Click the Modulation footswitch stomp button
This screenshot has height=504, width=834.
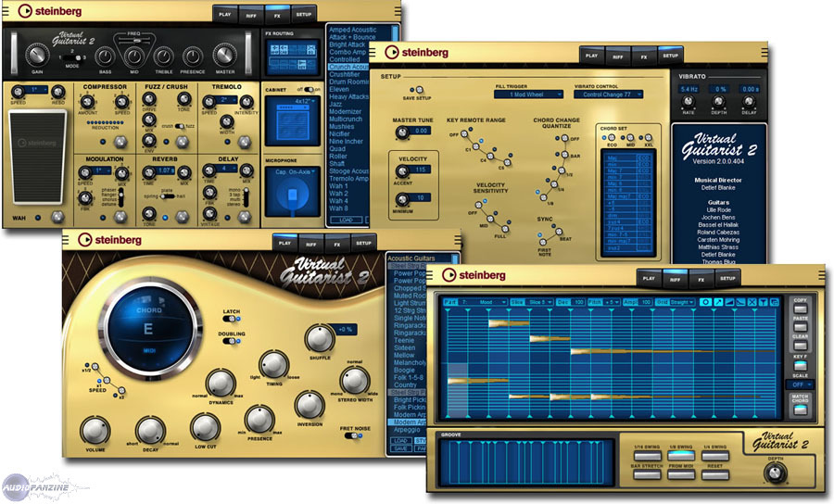[x=120, y=217]
